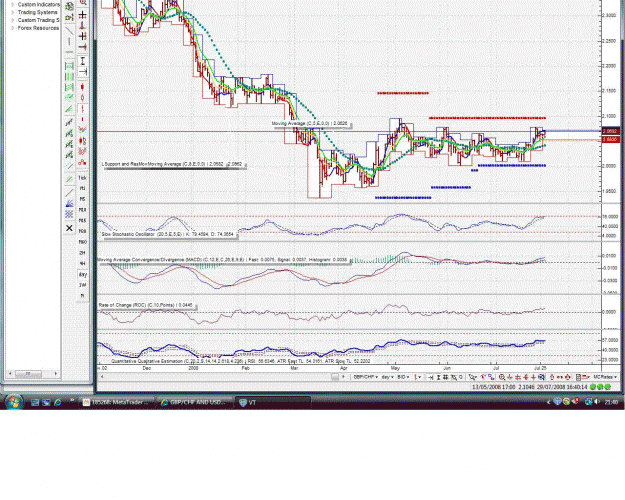Open the MC Rates dropdown
Image resolution: width=625 pixels, height=500 pixels.
point(605,377)
